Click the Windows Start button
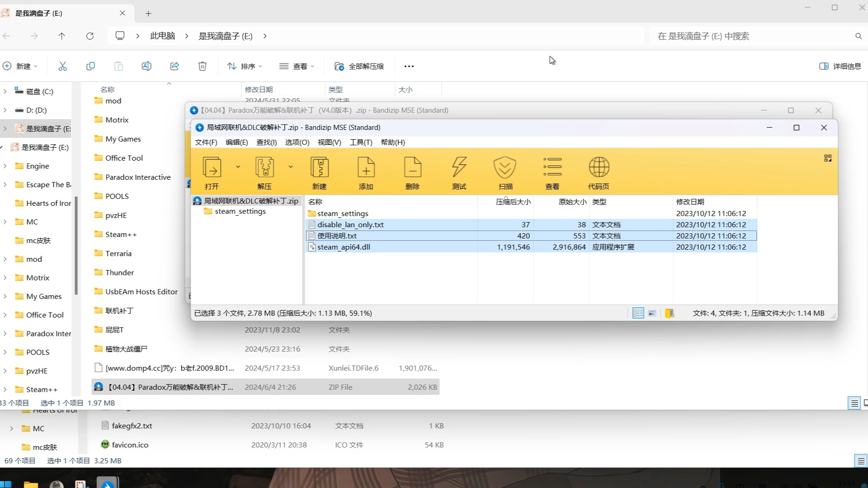Screen dimensions: 868x488 [x=6, y=484]
